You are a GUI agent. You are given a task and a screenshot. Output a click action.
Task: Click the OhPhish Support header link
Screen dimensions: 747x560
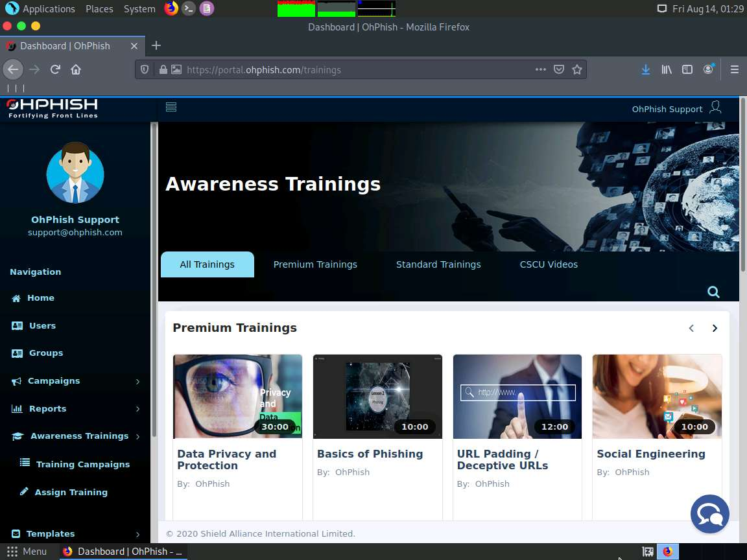(667, 109)
